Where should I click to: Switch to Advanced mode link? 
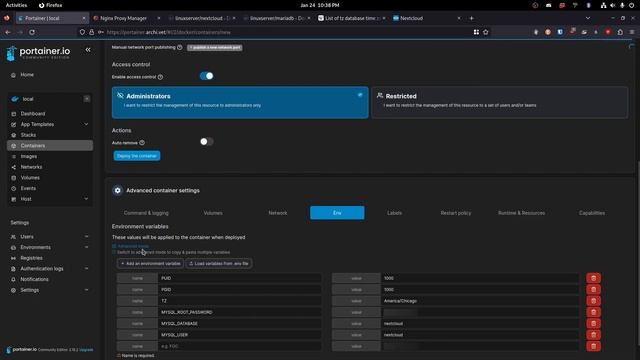pyautogui.click(x=133, y=246)
